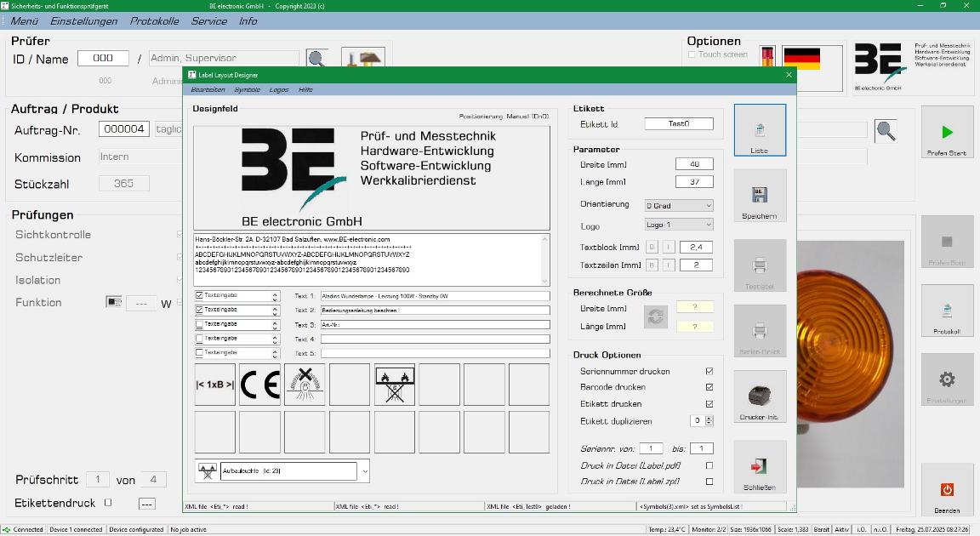Enable Druck in Datei (Label.pdf) checkbox

tap(709, 465)
